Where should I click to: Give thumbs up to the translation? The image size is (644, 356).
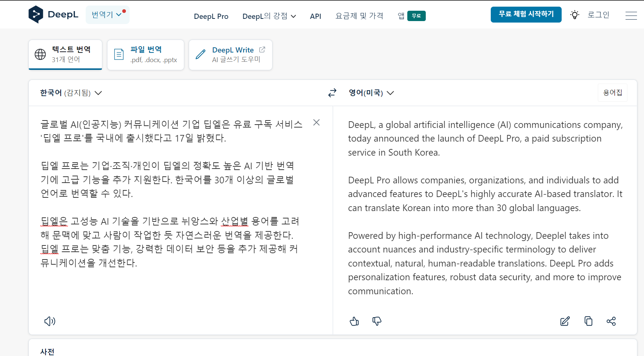coord(354,321)
